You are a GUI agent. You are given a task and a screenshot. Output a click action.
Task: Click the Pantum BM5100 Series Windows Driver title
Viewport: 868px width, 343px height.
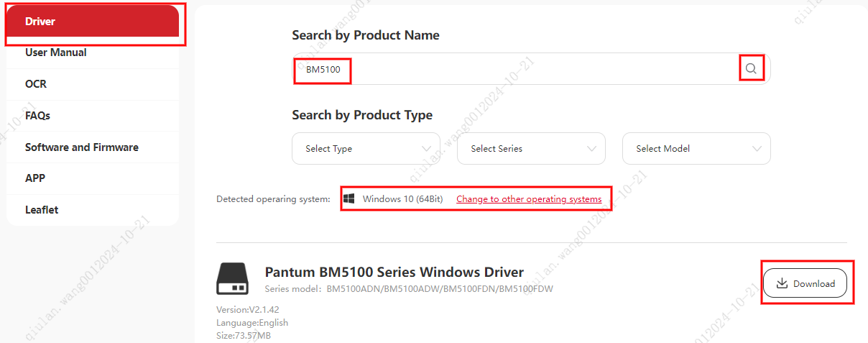click(394, 272)
